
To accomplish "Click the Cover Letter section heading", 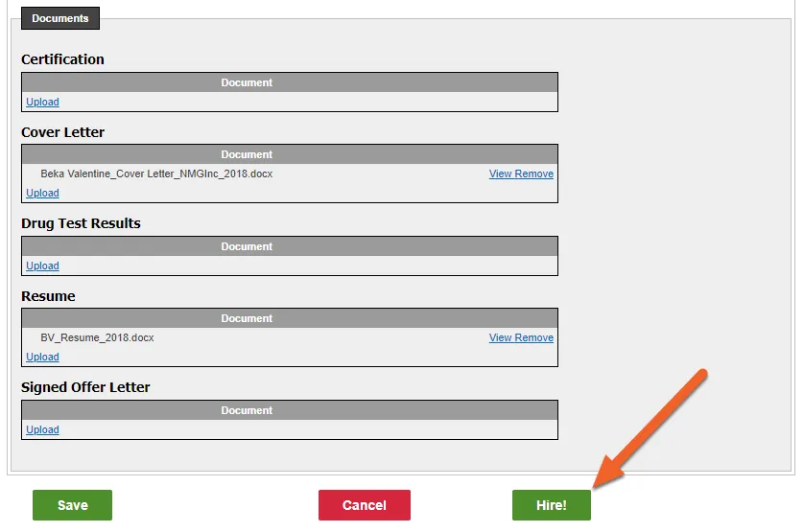I will (x=62, y=132).
